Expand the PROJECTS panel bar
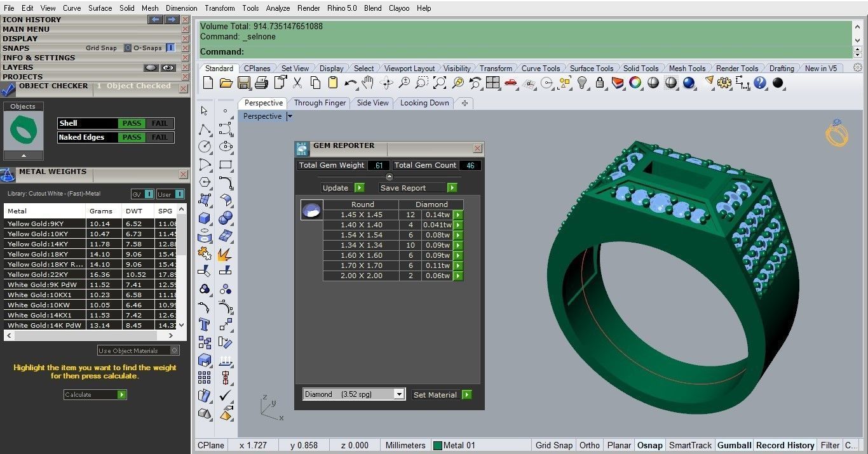This screenshot has width=868, height=454. pyautogui.click(x=90, y=77)
